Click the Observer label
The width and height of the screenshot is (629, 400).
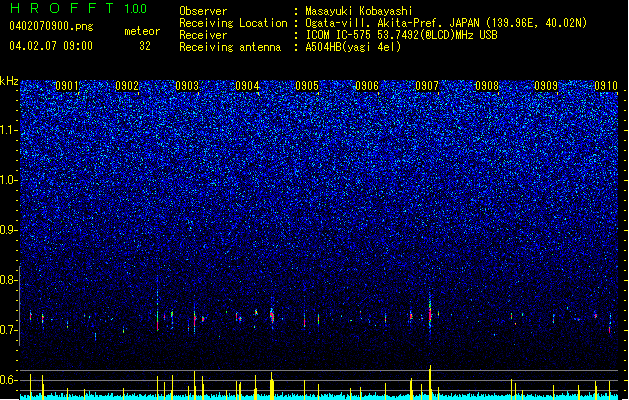[203, 11]
